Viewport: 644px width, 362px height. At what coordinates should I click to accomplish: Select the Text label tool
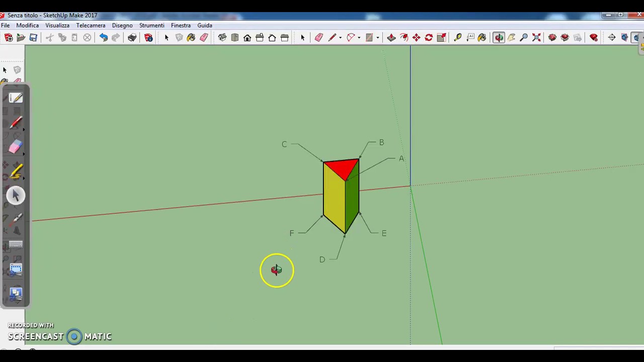tap(470, 38)
